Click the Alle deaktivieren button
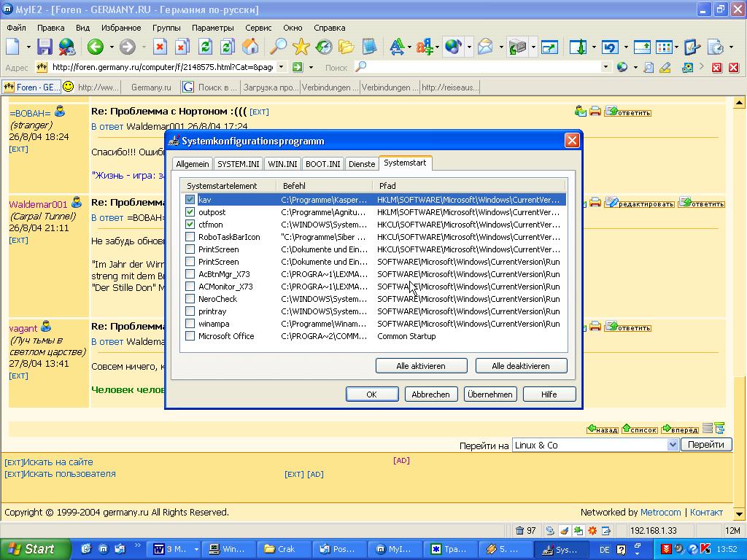The width and height of the screenshot is (747, 560). point(521,366)
